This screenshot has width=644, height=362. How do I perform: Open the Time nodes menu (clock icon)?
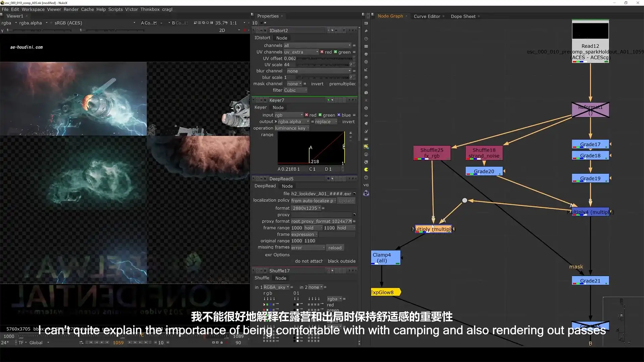coord(366,39)
